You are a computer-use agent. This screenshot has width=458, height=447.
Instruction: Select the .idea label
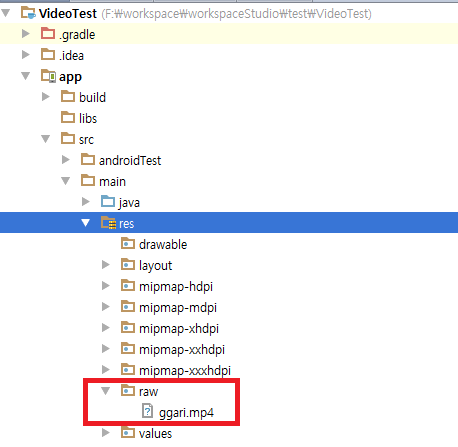pos(71,56)
